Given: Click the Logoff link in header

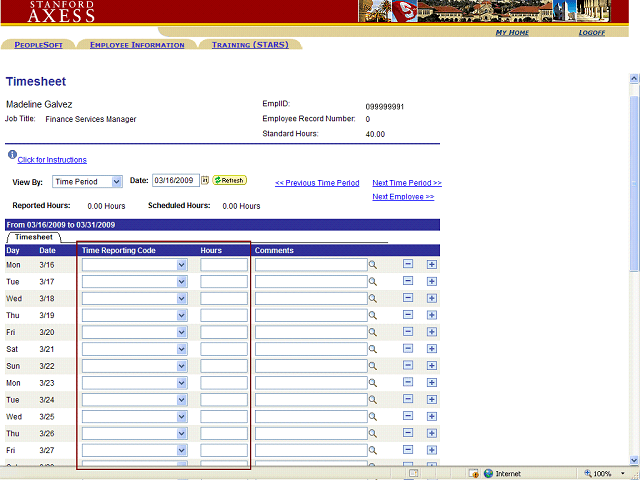Looking at the screenshot, I should click(591, 33).
